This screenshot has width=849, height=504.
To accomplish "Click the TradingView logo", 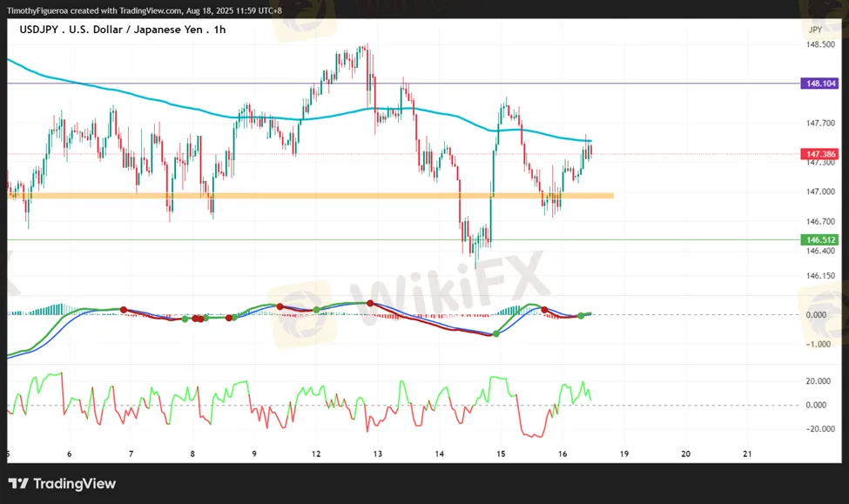I will (x=62, y=484).
